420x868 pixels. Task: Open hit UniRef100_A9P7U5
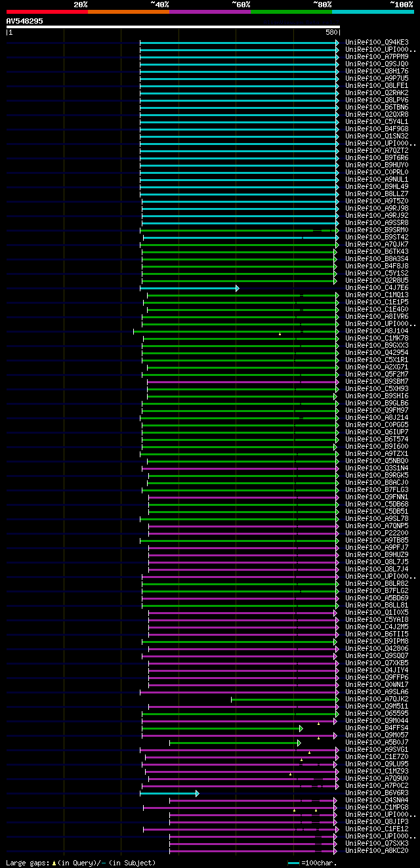point(377,79)
